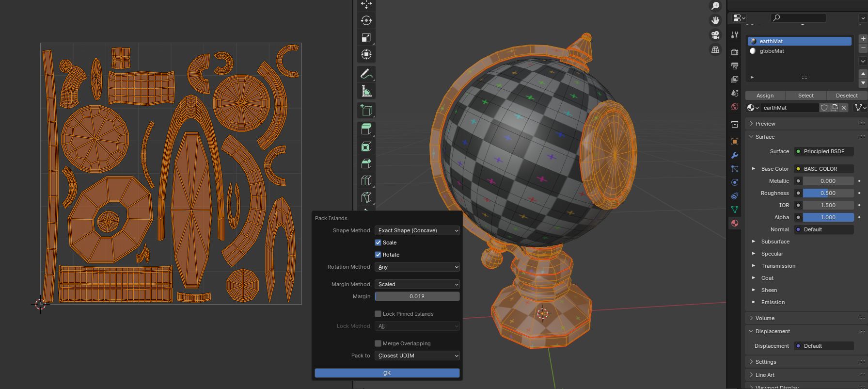Image resolution: width=868 pixels, height=389 pixels.
Task: Open the Rotation Method dropdown
Action: (x=417, y=267)
